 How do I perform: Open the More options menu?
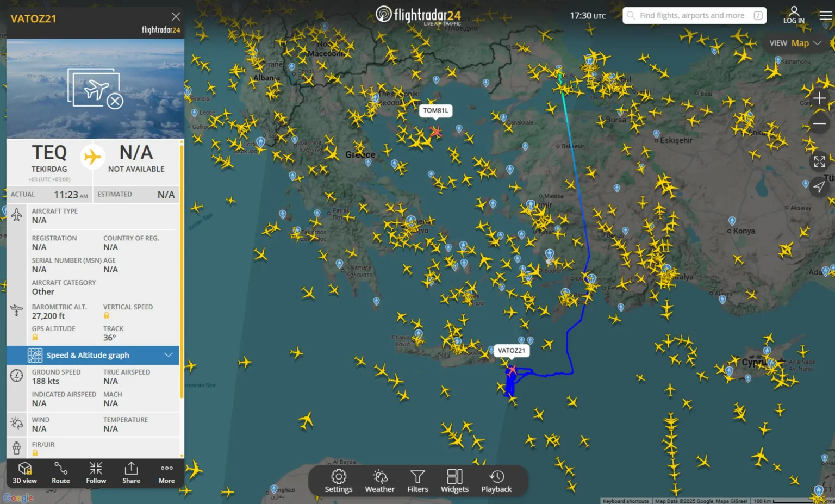166,472
